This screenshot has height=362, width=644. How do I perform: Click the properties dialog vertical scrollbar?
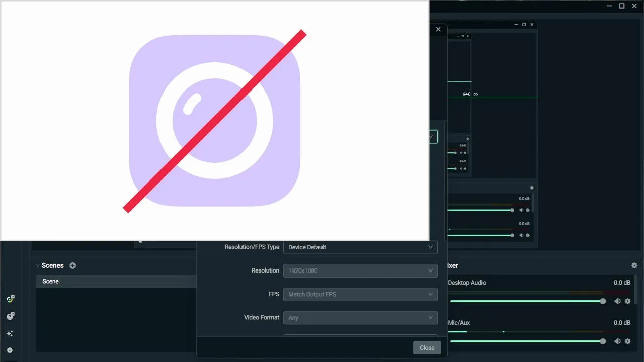445,181
